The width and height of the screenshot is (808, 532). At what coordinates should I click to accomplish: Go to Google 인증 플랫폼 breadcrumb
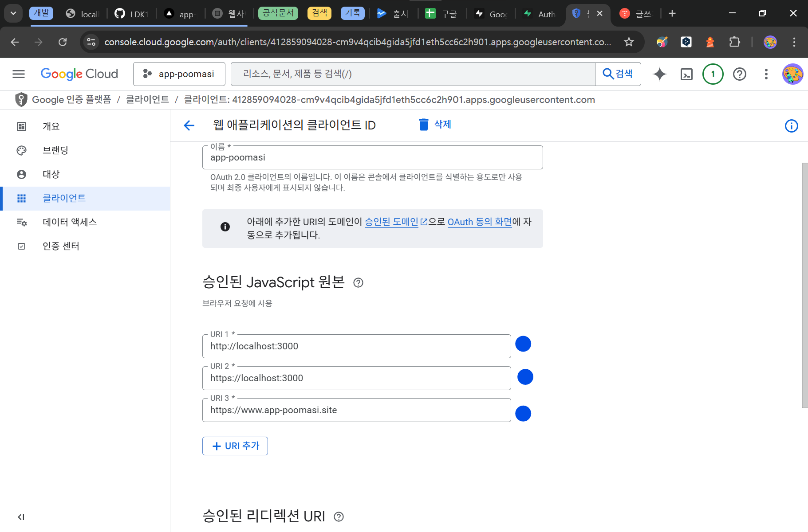(x=71, y=100)
